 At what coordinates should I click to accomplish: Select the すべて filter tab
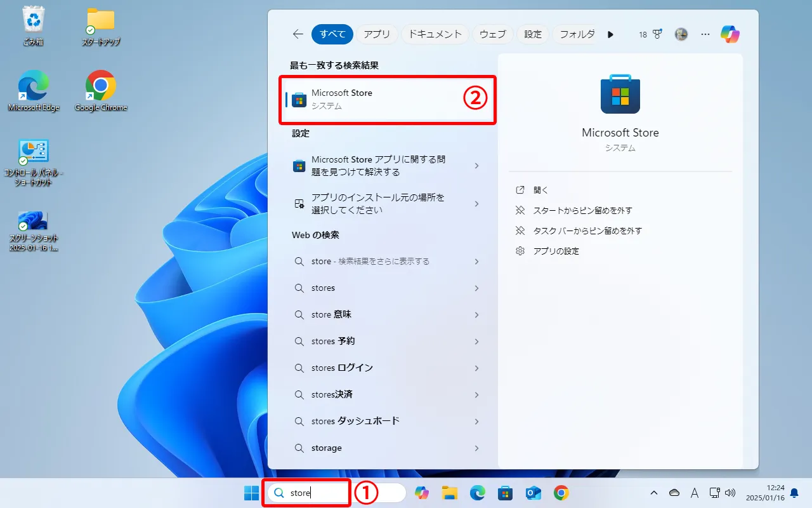[x=332, y=34]
